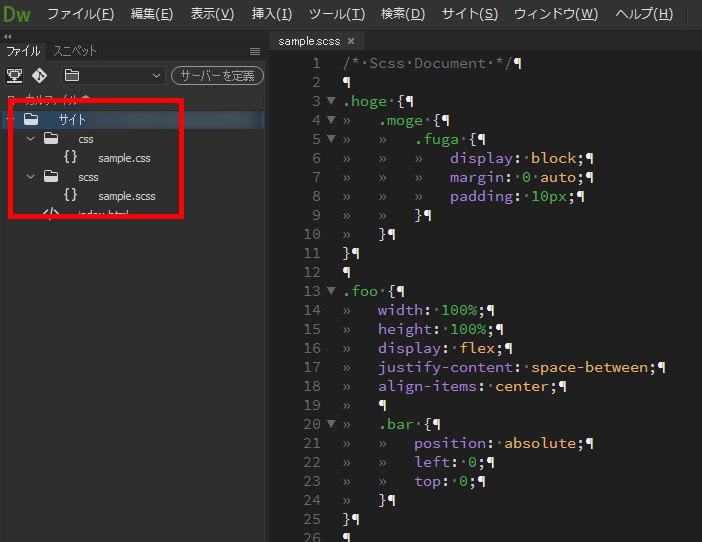This screenshot has height=542, width=702.
Task: Collapse the scss folder chevron
Action: click(30, 177)
